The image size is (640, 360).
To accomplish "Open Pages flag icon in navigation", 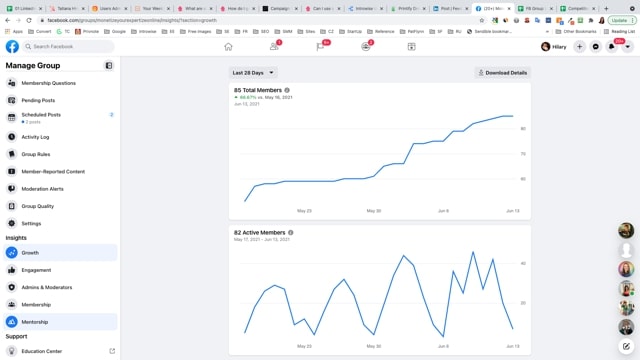I will coord(320,47).
